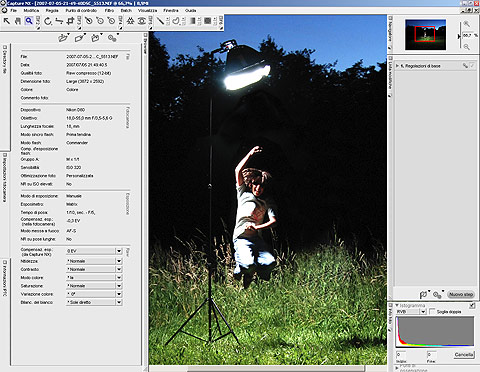Click the zoom-in magnifier in Navigator

(466, 24)
